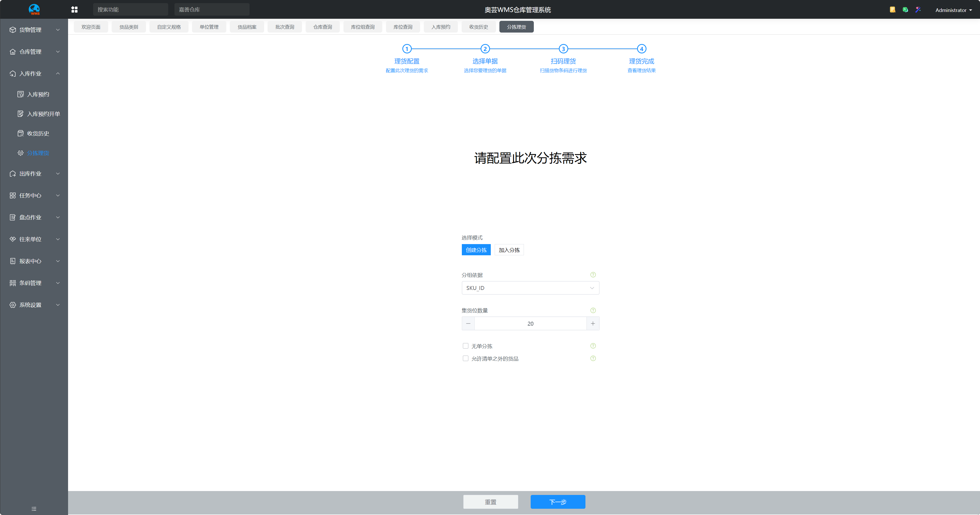Select 加入分拣 mode option

coord(509,250)
